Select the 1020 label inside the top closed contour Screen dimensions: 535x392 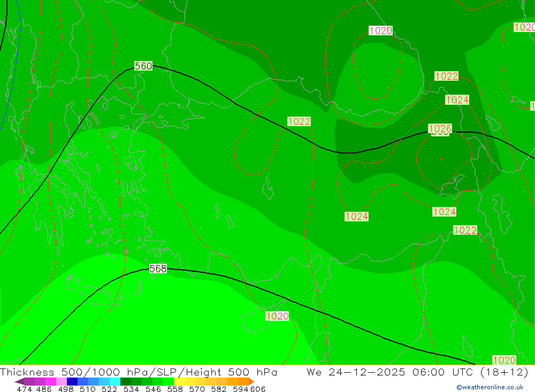pos(380,30)
